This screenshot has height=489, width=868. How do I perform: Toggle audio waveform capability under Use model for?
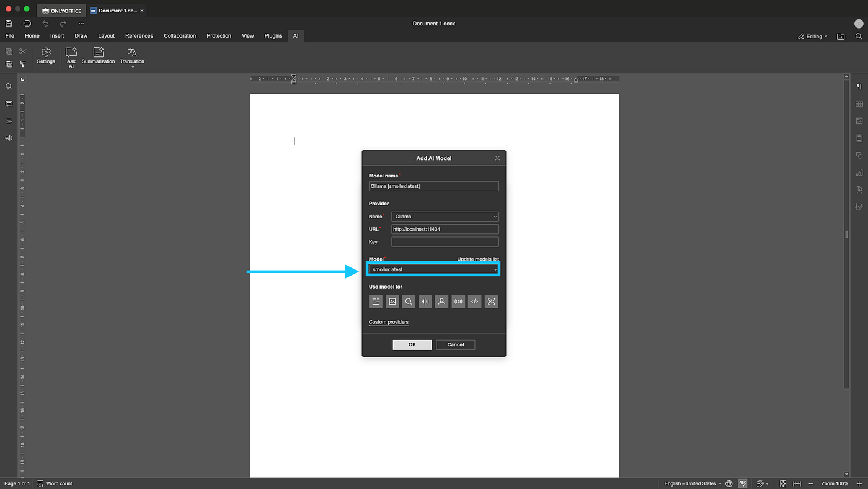coord(425,302)
